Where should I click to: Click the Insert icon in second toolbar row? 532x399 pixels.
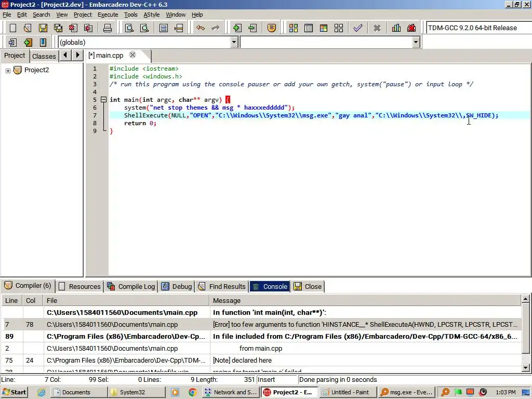pyautogui.click(x=28, y=42)
